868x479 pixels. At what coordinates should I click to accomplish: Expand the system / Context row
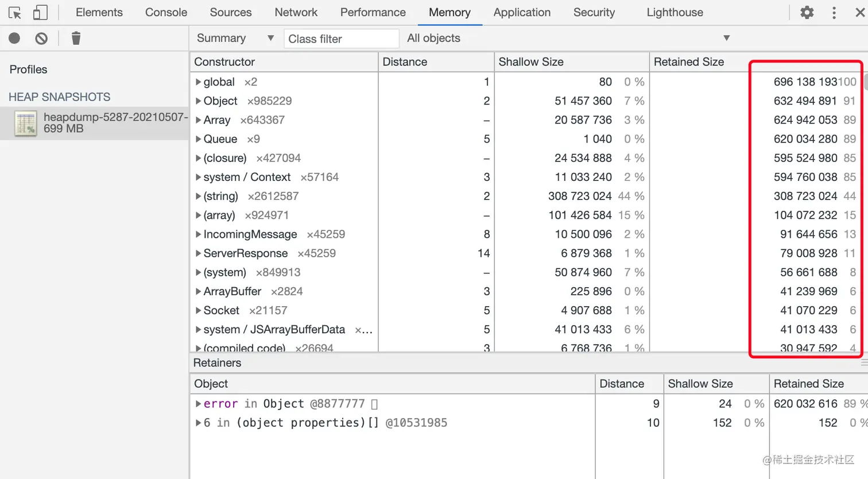coord(199,177)
